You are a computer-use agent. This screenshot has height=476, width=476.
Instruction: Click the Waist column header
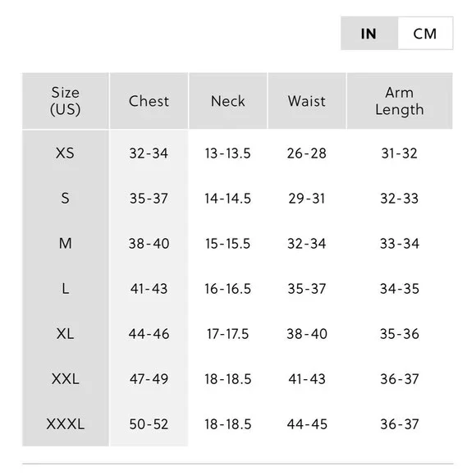tap(307, 101)
